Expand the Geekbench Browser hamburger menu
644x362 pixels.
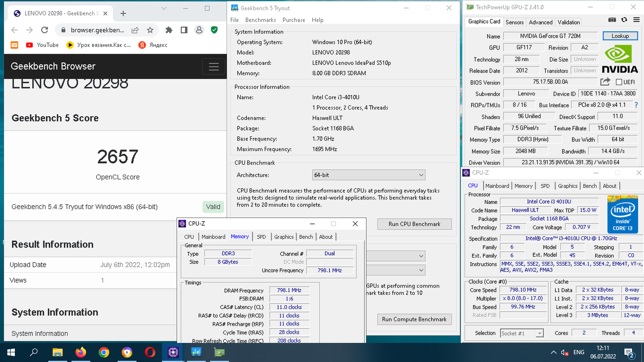(x=214, y=66)
